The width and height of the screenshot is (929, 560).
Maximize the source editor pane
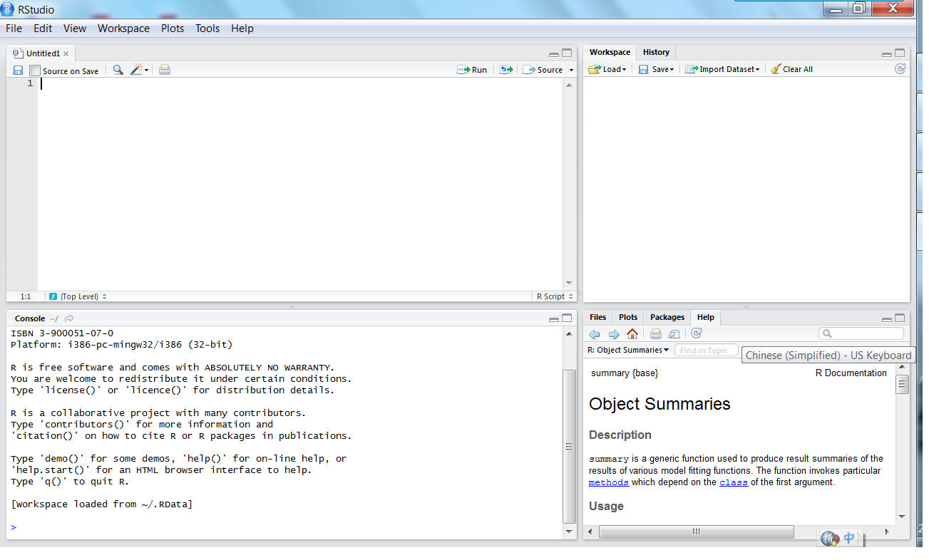[567, 53]
